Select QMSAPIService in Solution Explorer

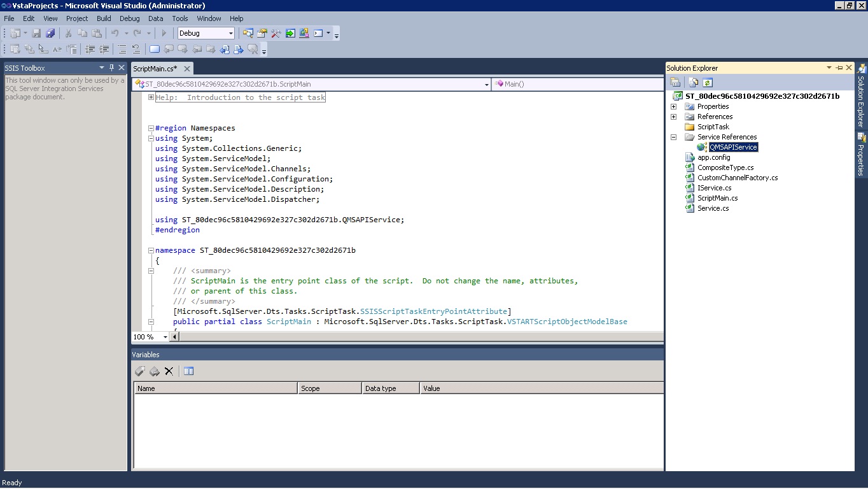tap(733, 147)
